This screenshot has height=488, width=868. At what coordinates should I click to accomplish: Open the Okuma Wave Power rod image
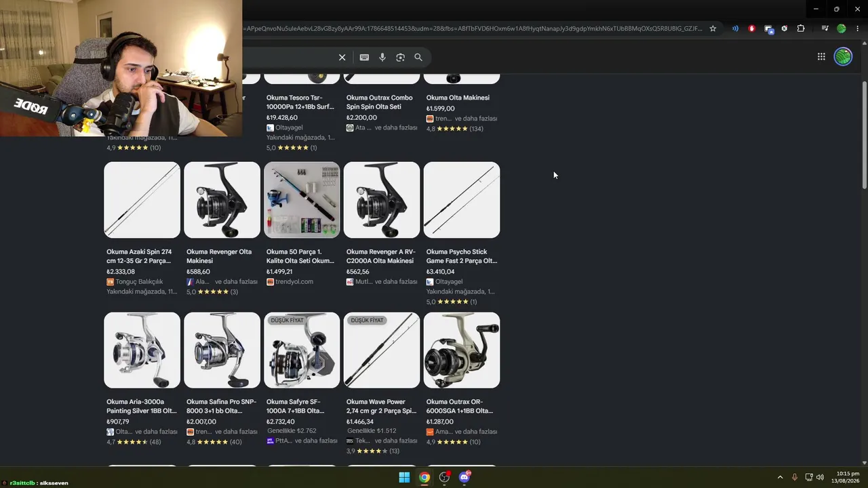[x=382, y=350]
